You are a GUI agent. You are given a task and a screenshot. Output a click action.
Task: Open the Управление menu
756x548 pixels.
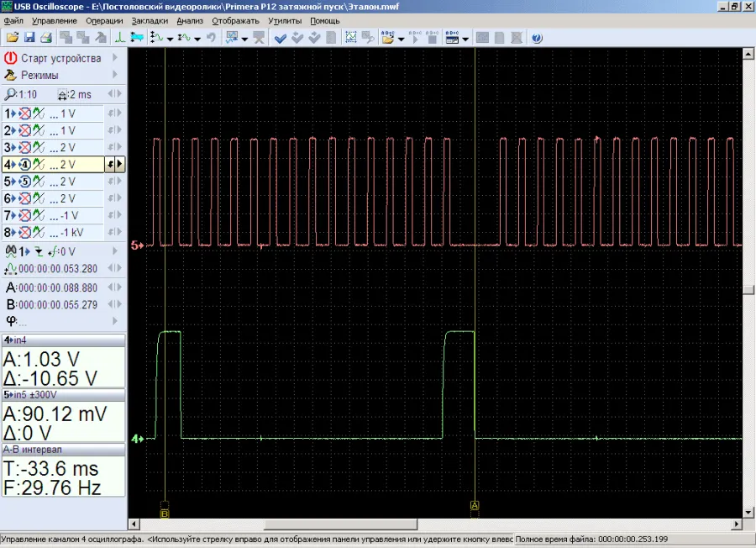tap(55, 21)
